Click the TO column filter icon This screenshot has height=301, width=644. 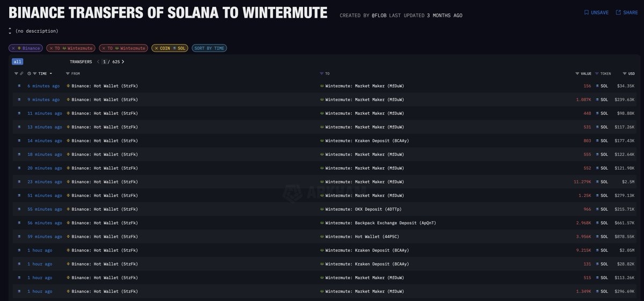(321, 73)
